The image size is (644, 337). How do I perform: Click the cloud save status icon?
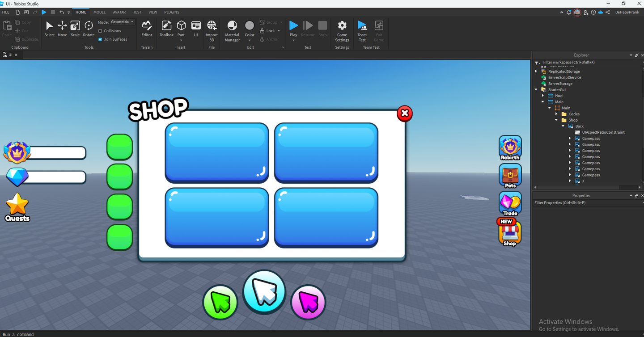coord(601,12)
